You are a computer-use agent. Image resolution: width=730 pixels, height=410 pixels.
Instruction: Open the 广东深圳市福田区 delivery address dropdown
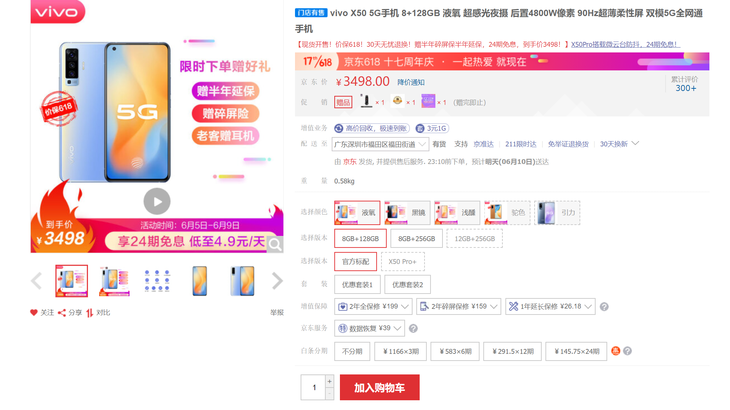[x=380, y=144]
